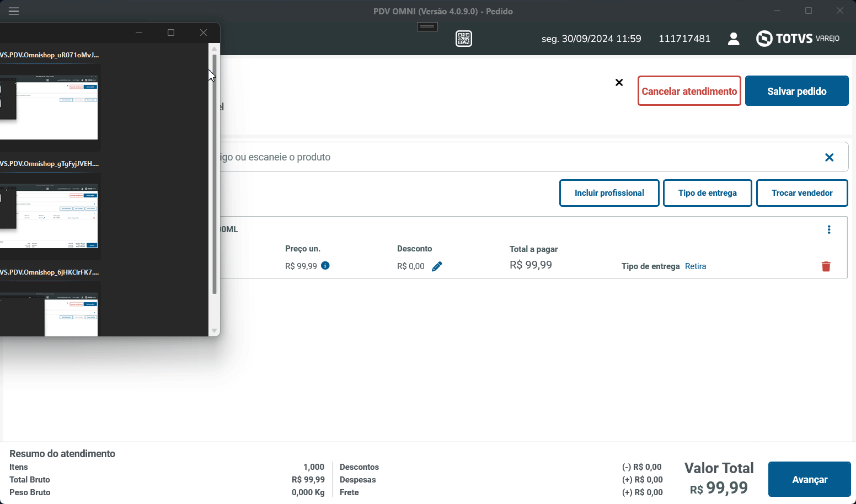
Task: Click the Retira delivery type link
Action: click(695, 266)
